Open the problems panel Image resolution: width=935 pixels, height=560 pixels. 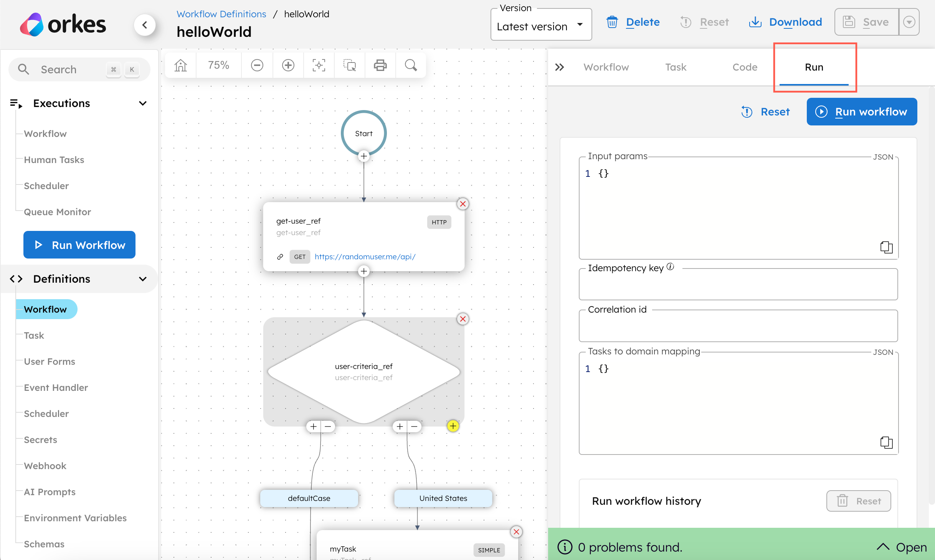click(x=902, y=547)
